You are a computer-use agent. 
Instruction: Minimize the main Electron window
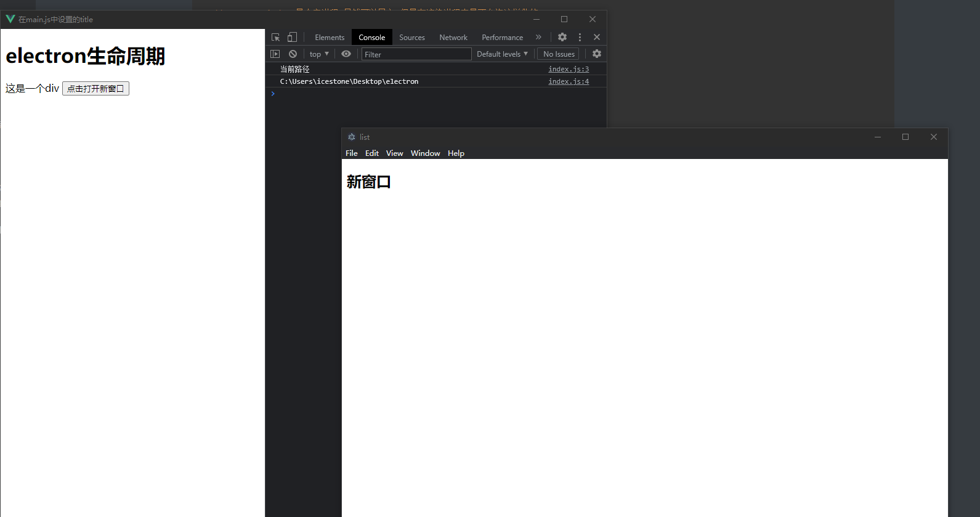click(x=537, y=19)
